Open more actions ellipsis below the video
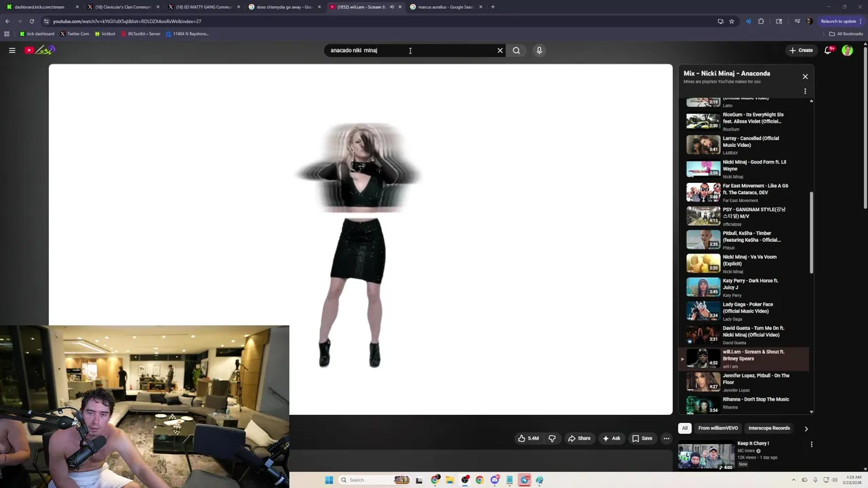The image size is (868, 488). click(x=667, y=439)
